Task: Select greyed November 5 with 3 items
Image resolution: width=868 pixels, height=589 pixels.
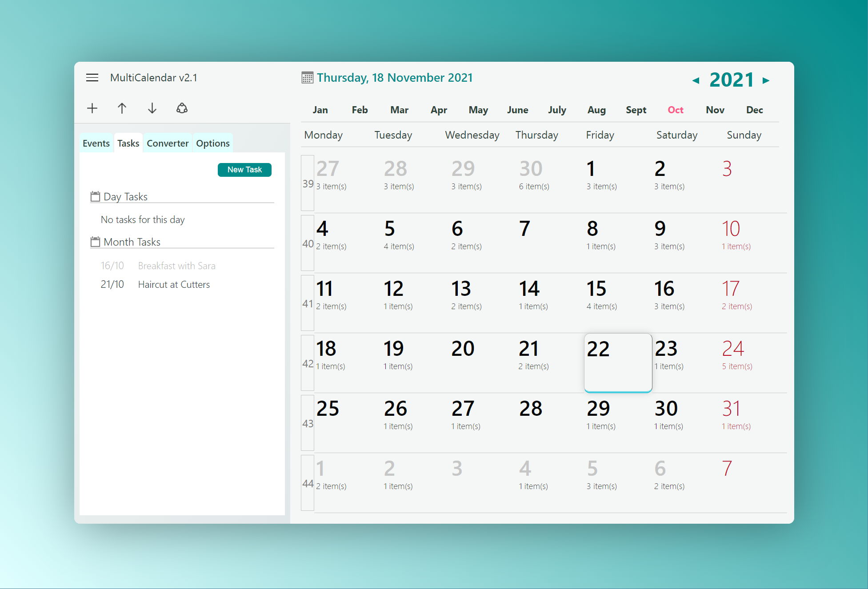Action: 618,483
